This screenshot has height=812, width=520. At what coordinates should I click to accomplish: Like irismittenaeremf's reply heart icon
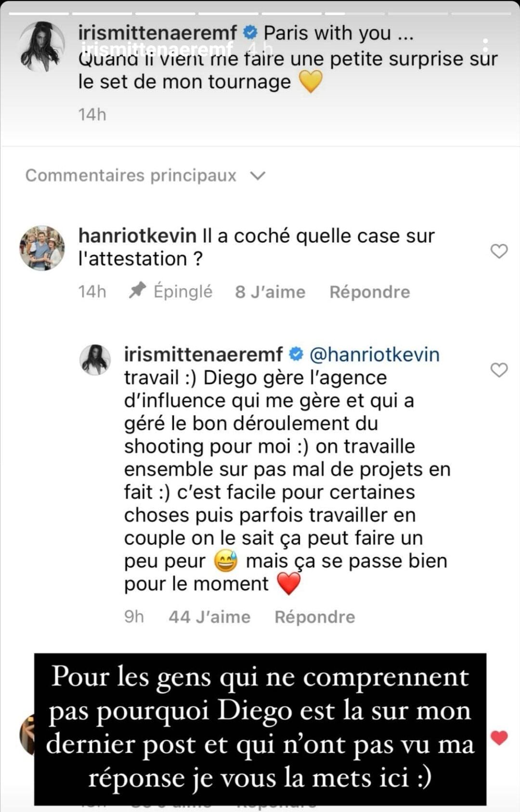[x=499, y=370]
